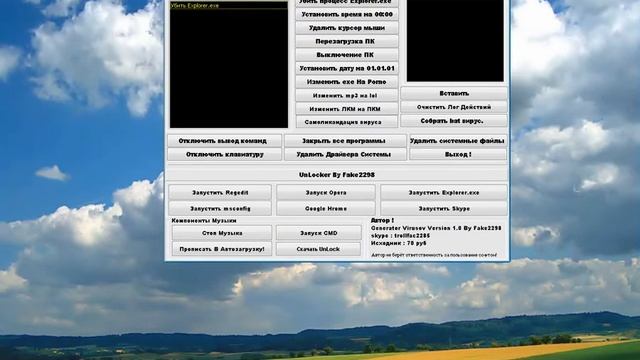
Task: Click the 'Исходник : 70 руб' text
Action: click(x=398, y=243)
